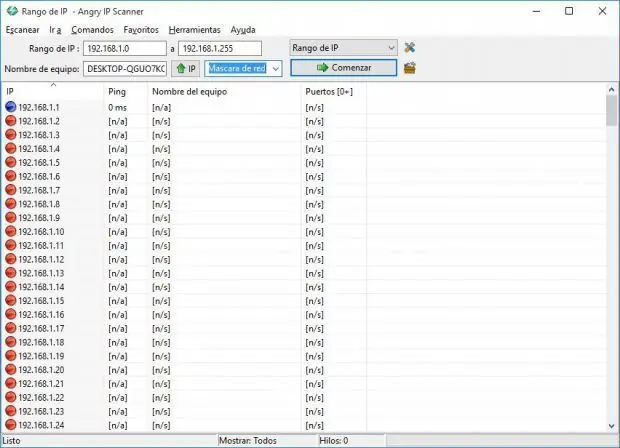Click the red status icon for 192.168.1.15
The width and height of the screenshot is (620, 448).
(x=11, y=301)
